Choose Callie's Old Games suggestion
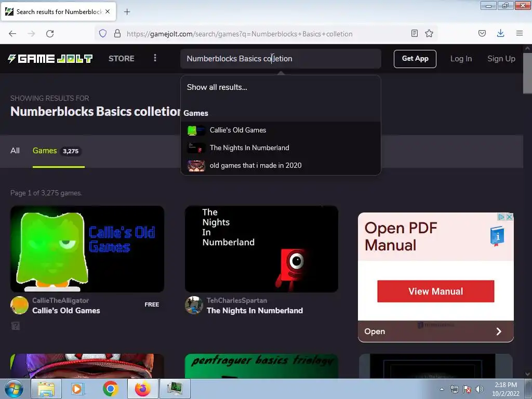532x399 pixels. pos(281,130)
